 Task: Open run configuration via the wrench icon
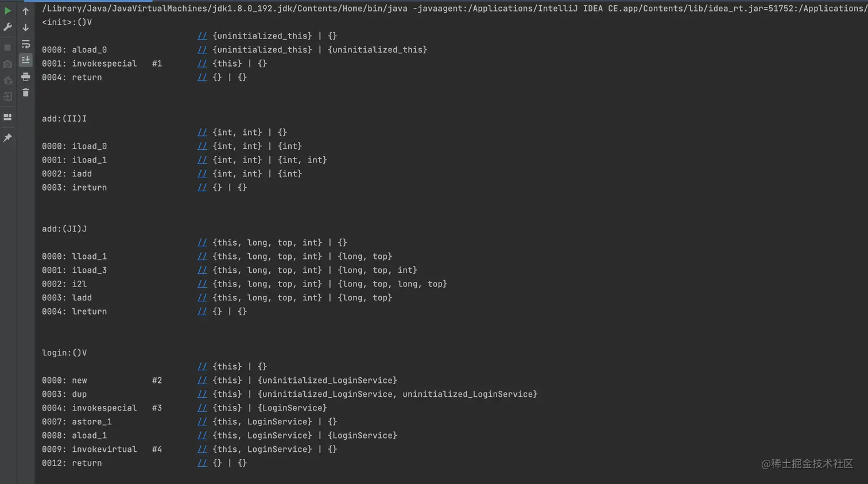pos(7,27)
